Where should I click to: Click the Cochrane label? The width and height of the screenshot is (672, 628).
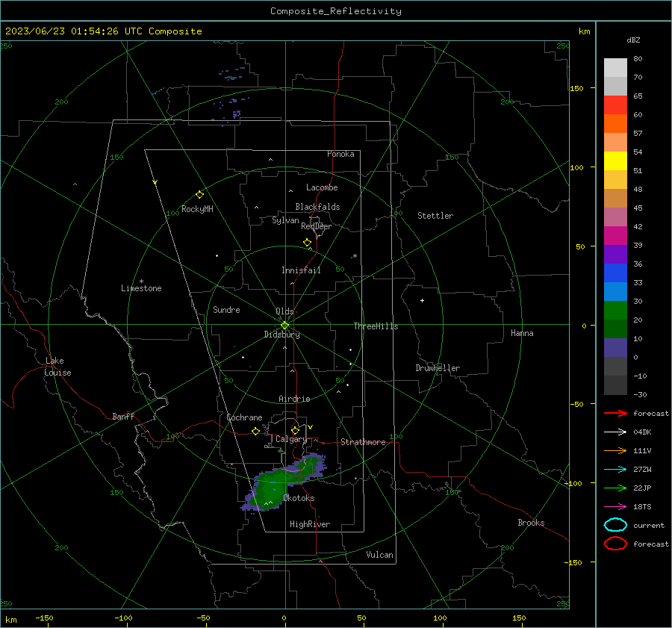coord(244,417)
